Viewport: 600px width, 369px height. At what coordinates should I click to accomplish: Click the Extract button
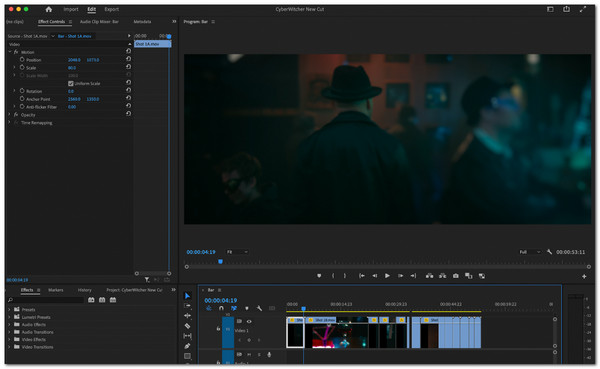442,276
